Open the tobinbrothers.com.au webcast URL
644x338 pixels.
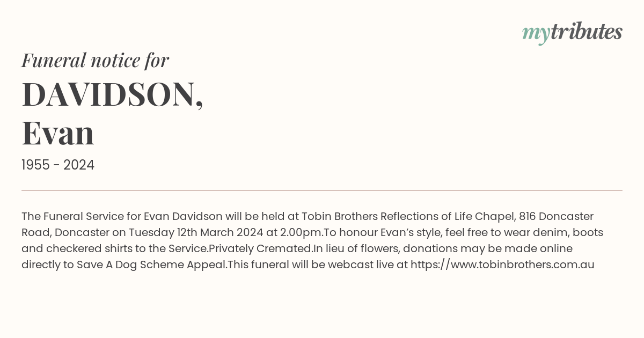tap(502, 264)
